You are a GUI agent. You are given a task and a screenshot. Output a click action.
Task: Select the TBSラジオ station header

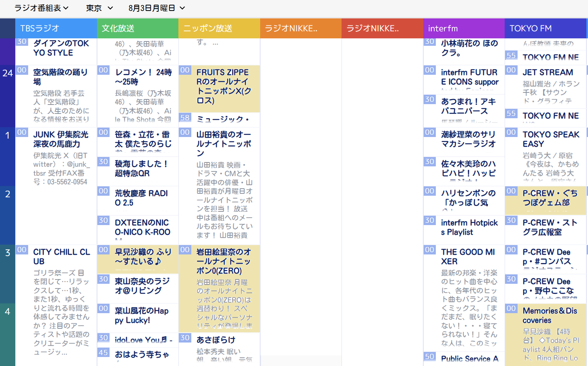click(x=56, y=28)
